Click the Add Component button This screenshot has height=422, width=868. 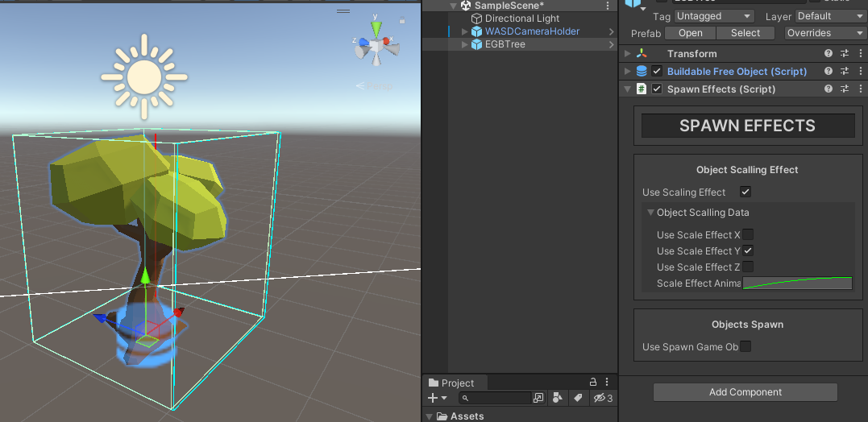click(x=745, y=392)
